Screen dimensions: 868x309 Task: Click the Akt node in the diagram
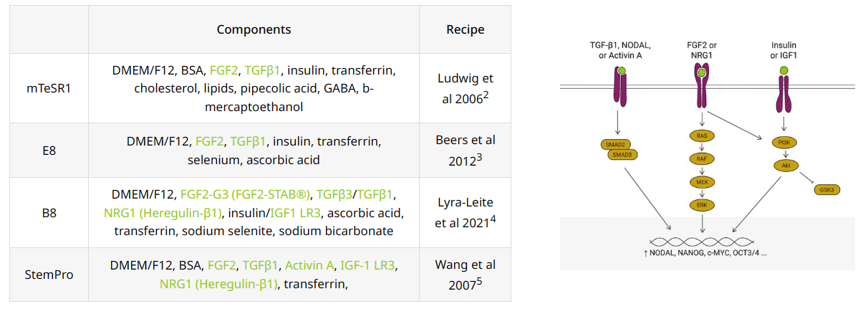pos(784,166)
